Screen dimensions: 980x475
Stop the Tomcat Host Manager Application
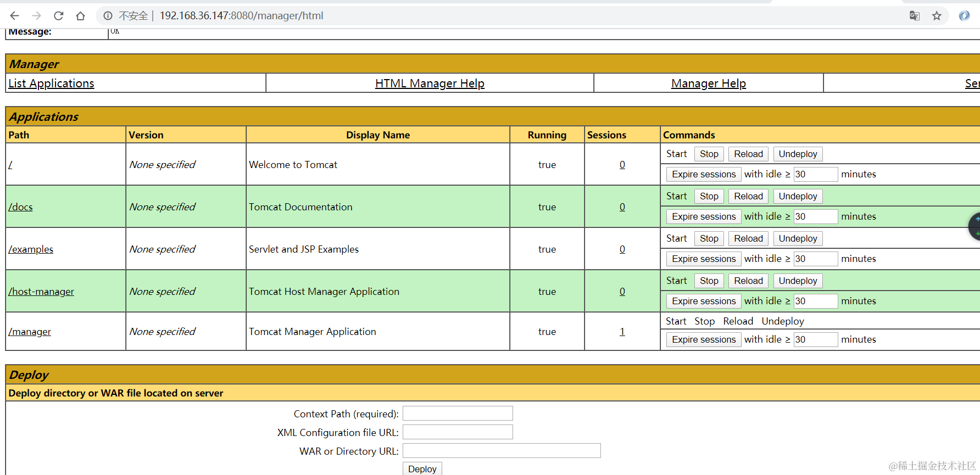tap(709, 281)
